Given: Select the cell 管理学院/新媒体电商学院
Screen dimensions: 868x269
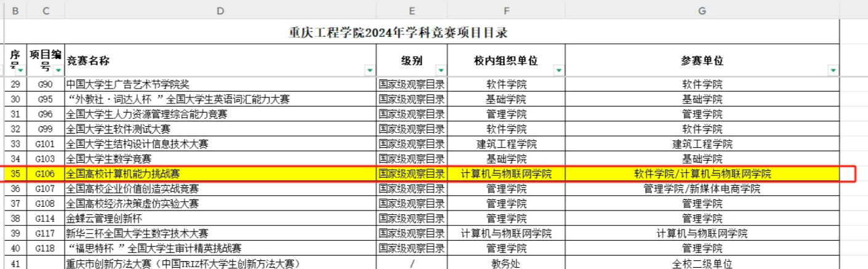Looking at the screenshot, I should pyautogui.click(x=702, y=188).
